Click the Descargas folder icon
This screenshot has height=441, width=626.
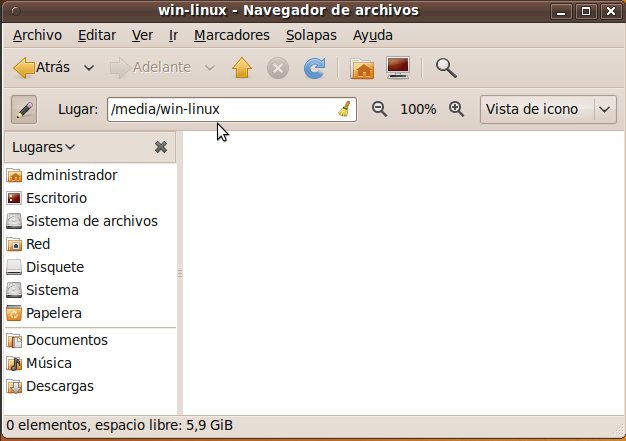[14, 387]
